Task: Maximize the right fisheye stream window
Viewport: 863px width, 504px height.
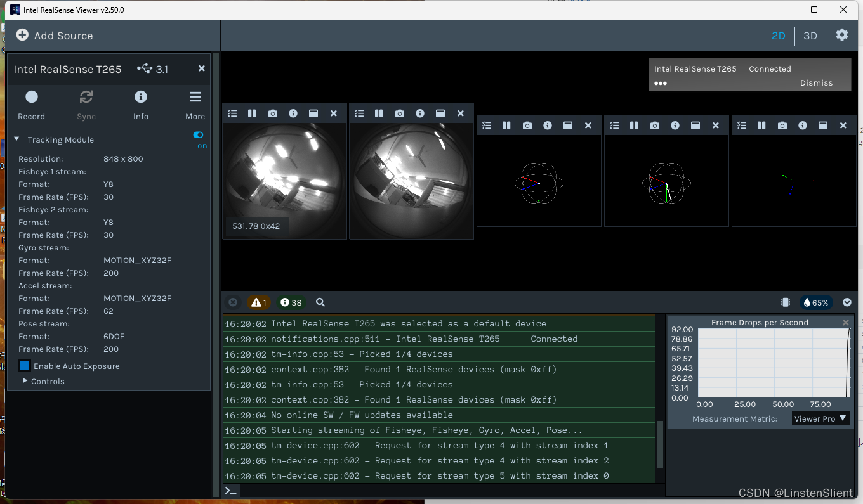Action: coord(440,113)
